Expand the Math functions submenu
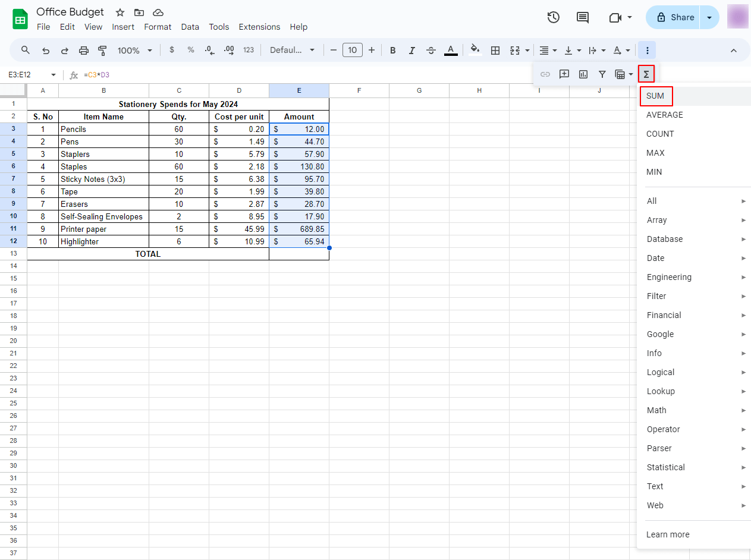Viewport: 751px width, 560px height. pos(694,410)
